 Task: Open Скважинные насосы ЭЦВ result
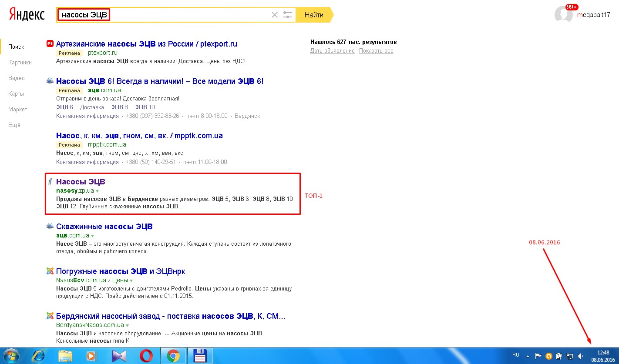pyautogui.click(x=104, y=227)
